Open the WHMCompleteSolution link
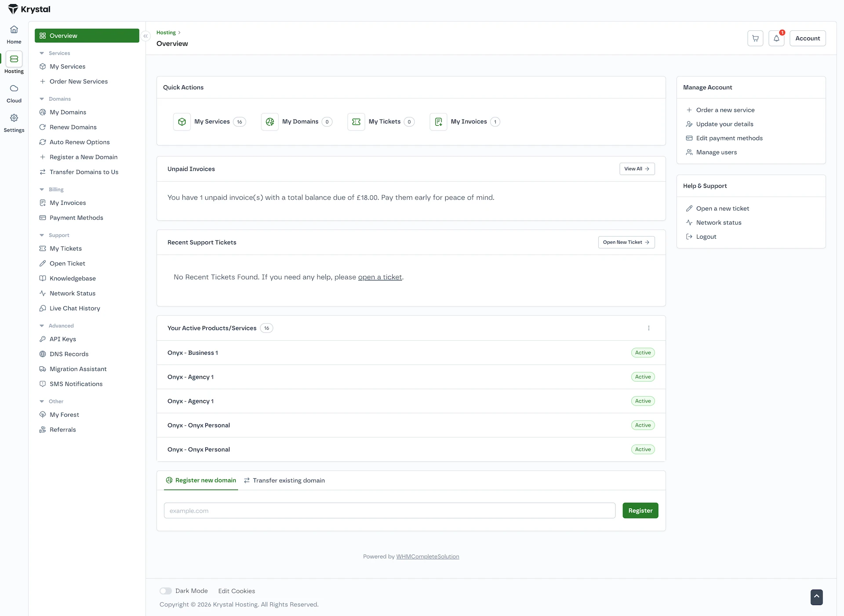844x616 pixels. (x=427, y=557)
